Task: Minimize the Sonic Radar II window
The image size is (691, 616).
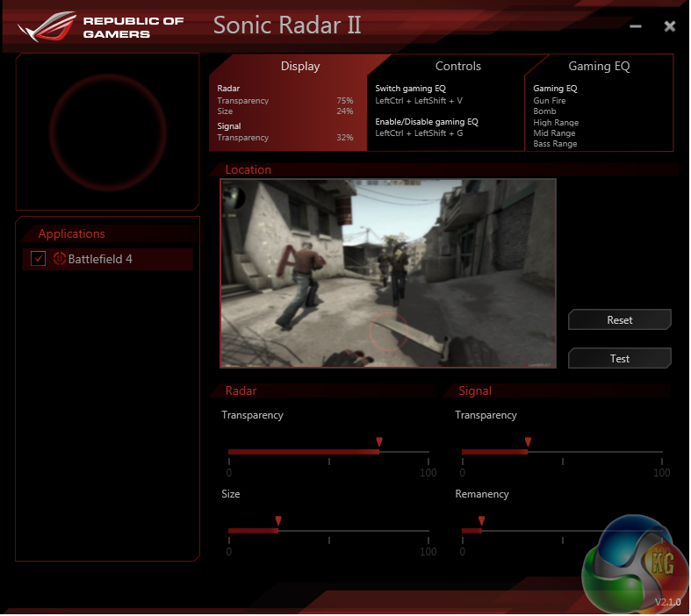Action: tap(636, 27)
